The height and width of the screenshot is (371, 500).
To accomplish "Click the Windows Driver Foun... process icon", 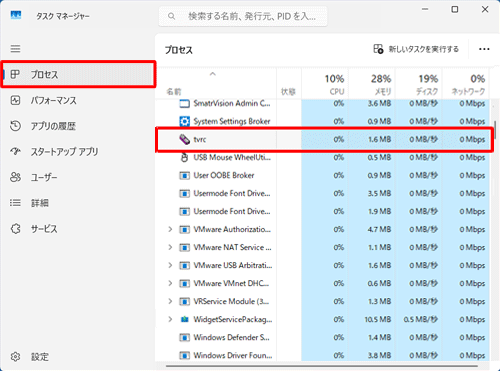I will click(184, 355).
